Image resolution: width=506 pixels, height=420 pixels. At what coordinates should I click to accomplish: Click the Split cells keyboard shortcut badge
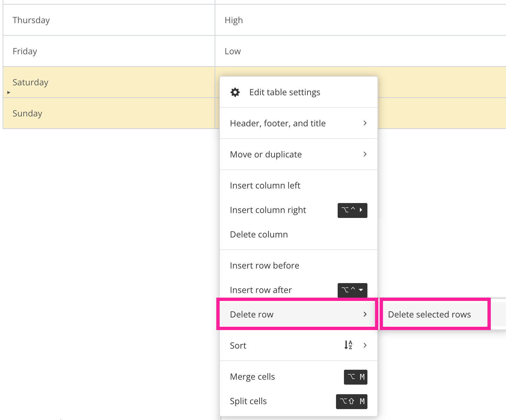(x=352, y=401)
